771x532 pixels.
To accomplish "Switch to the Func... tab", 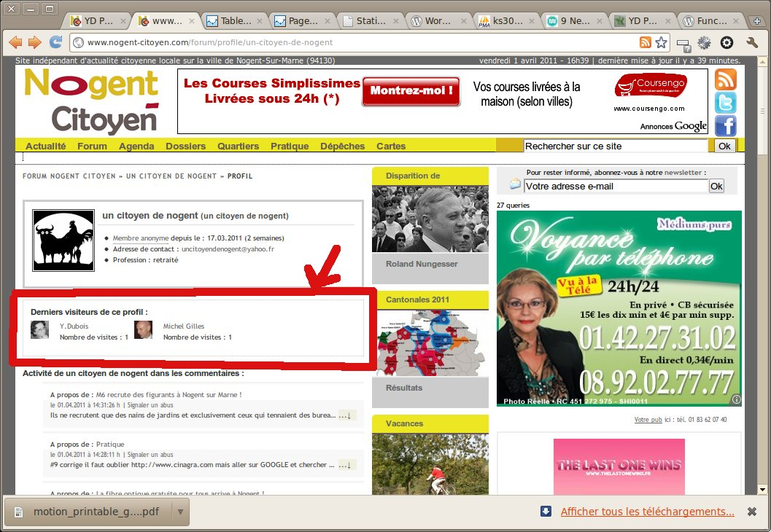I will 710,20.
